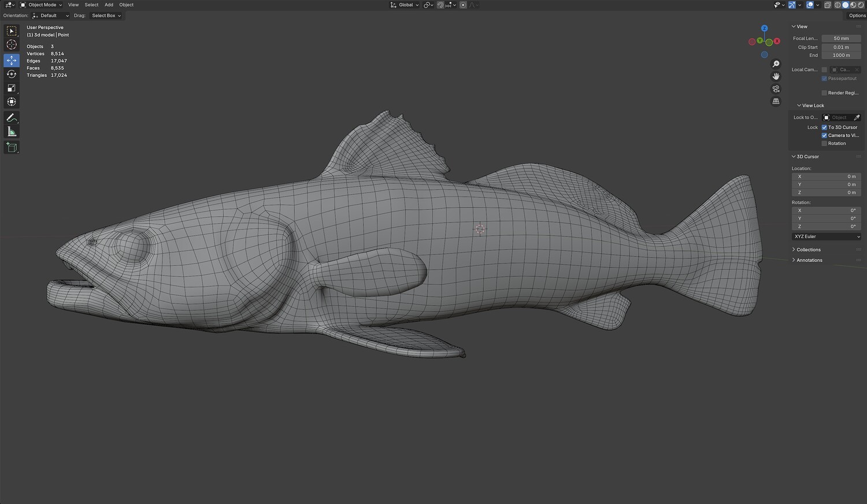Uncheck Lock Camera to View

tap(824, 135)
